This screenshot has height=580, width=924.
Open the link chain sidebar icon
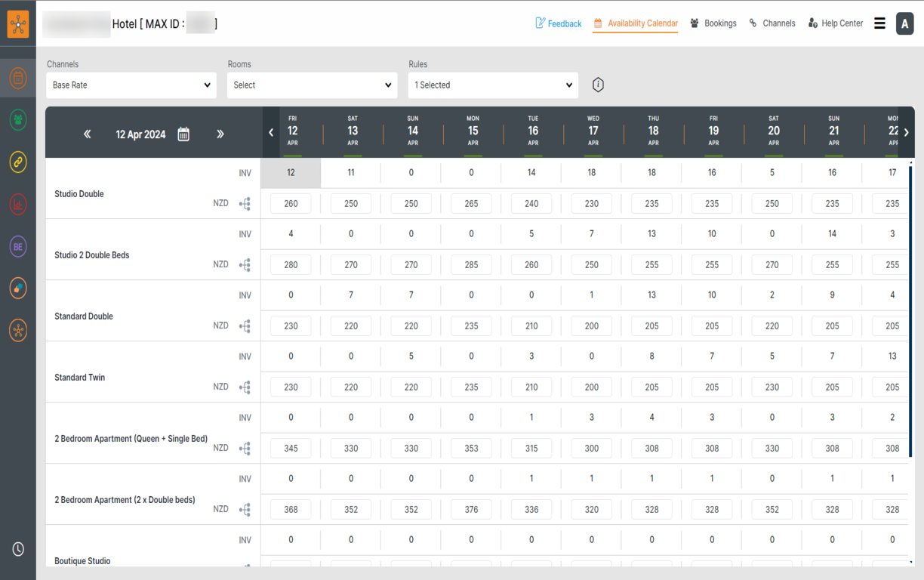click(18, 162)
